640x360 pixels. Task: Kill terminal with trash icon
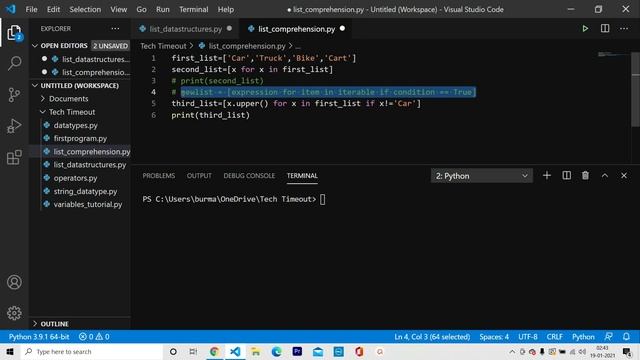click(x=585, y=176)
